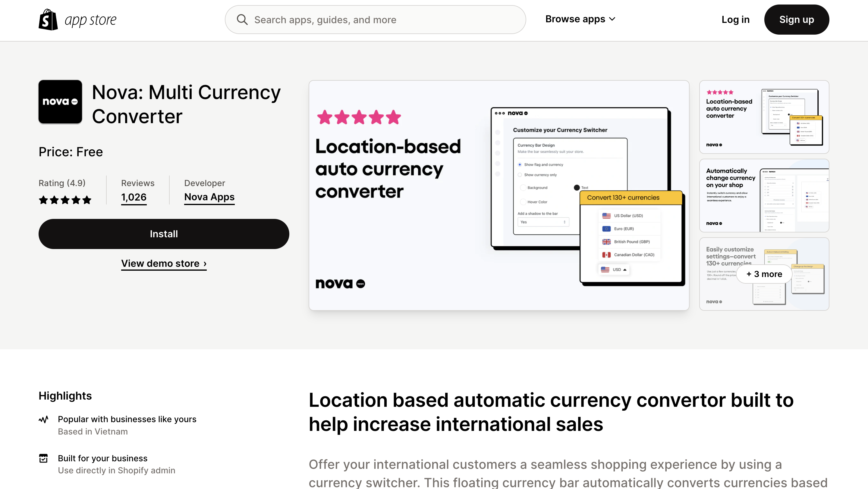This screenshot has height=489, width=868.
Task: Click the Price: Free text
Action: coord(71,152)
